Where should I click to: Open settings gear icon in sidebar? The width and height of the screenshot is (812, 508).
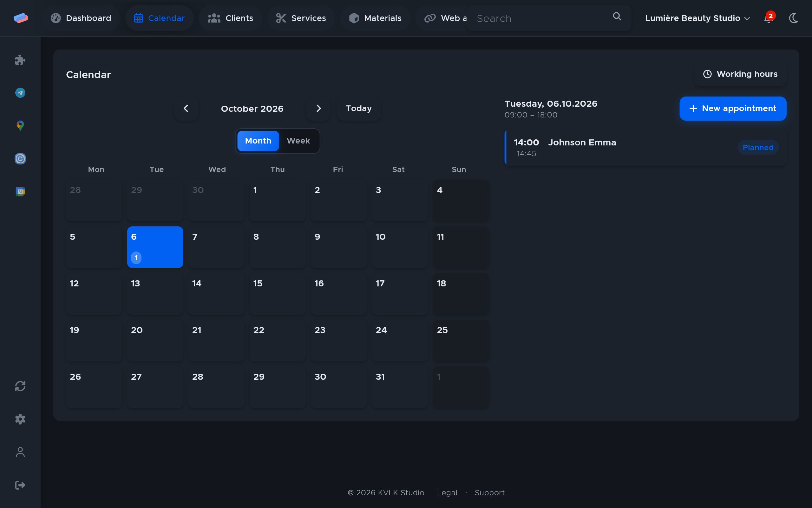coord(20,419)
